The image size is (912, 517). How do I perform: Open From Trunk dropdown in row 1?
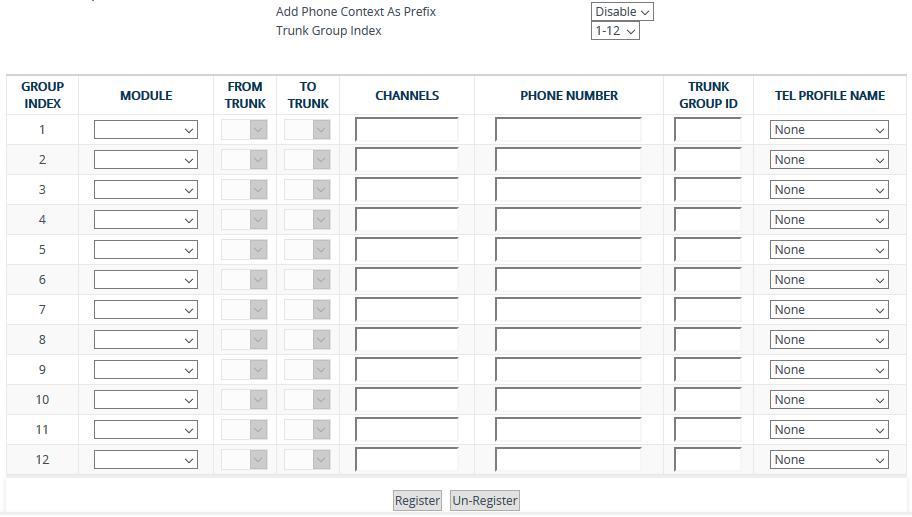click(x=244, y=130)
